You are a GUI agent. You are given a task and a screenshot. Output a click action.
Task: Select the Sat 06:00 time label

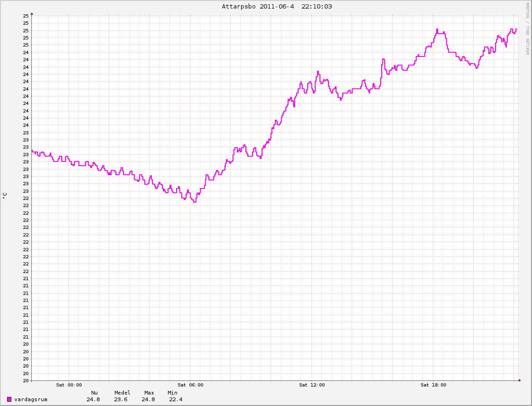tap(190, 385)
